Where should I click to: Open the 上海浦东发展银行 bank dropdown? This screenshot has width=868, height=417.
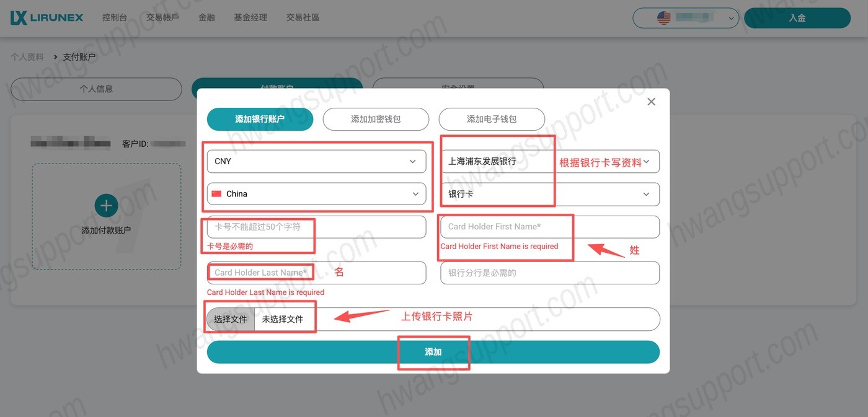click(x=550, y=161)
